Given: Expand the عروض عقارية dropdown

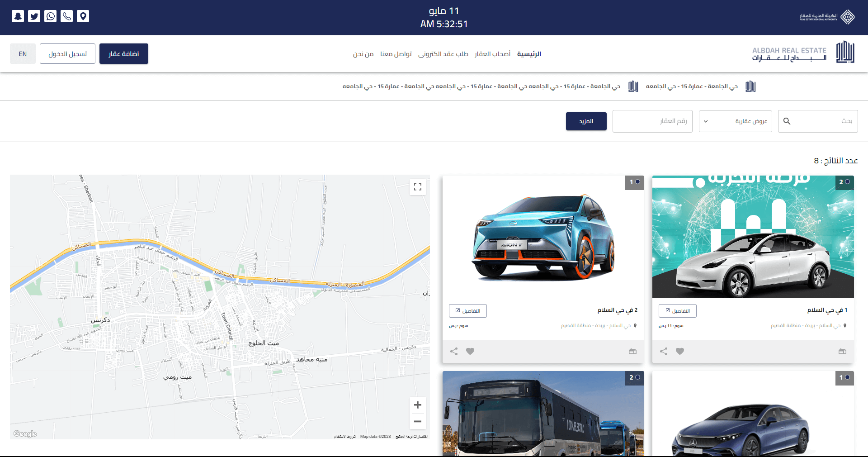Looking at the screenshot, I should pyautogui.click(x=735, y=121).
